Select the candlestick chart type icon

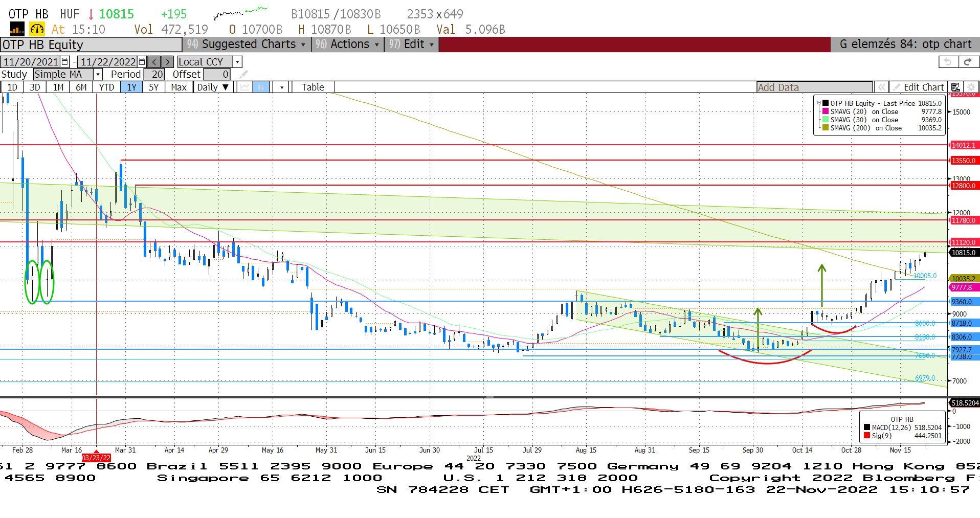(x=261, y=87)
